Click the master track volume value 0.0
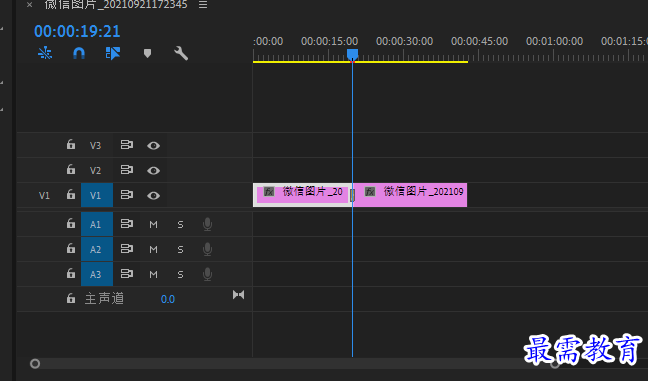 [x=168, y=299]
